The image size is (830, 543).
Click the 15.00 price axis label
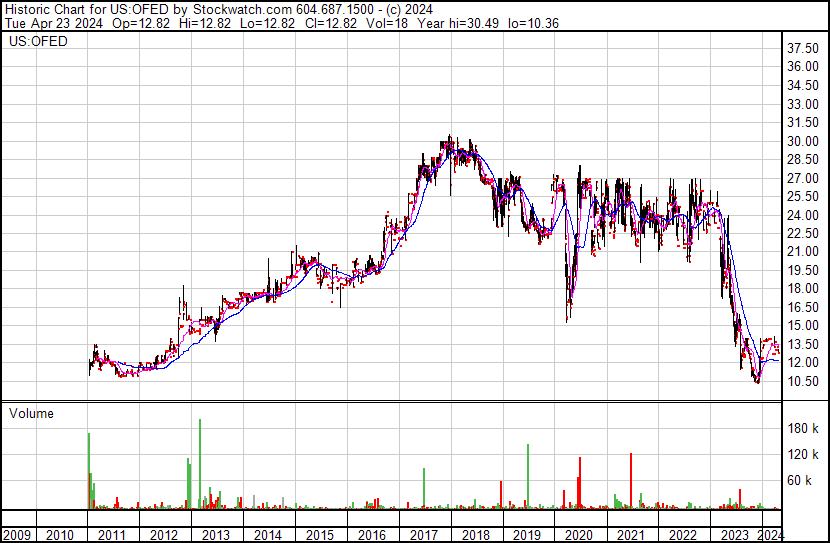[x=803, y=326]
